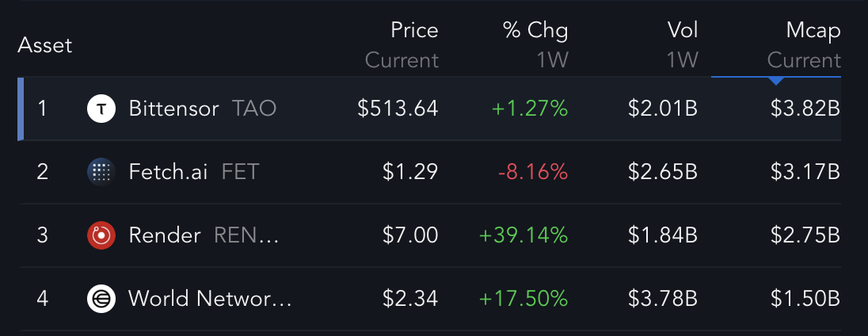Click World Network's $3.78B volume
The image size is (868, 336).
(663, 299)
